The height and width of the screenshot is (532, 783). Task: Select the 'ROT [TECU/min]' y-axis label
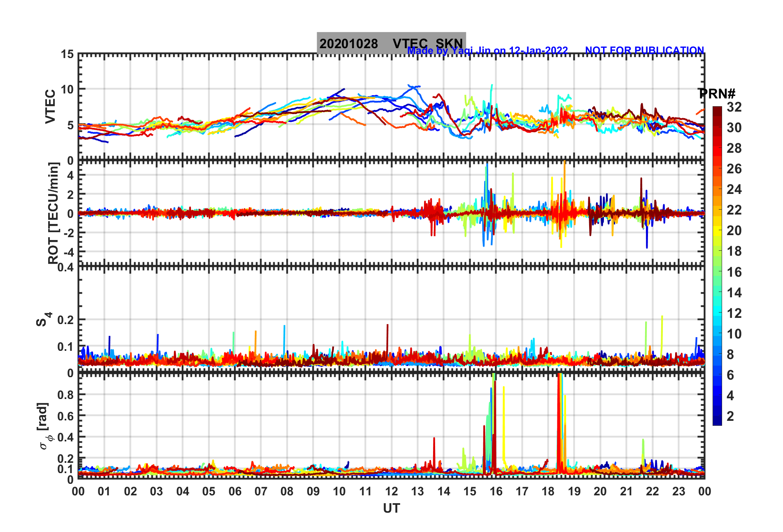tap(54, 213)
